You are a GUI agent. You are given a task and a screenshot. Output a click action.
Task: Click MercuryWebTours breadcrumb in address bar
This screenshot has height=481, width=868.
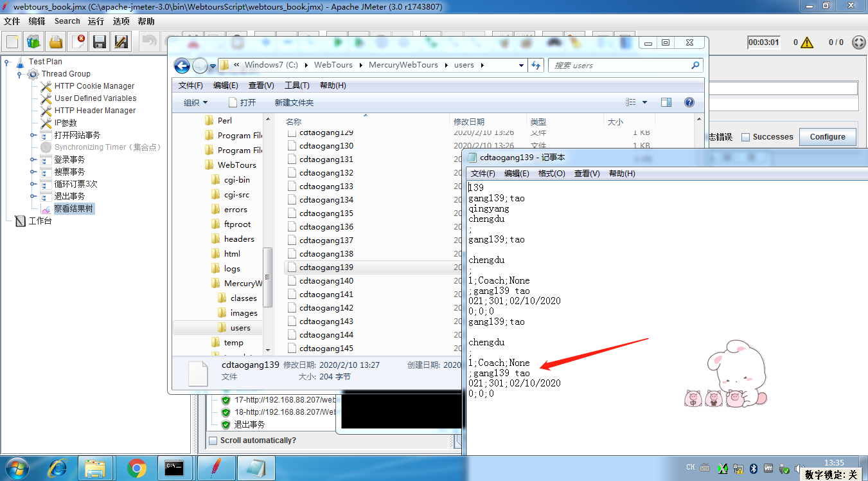[403, 65]
